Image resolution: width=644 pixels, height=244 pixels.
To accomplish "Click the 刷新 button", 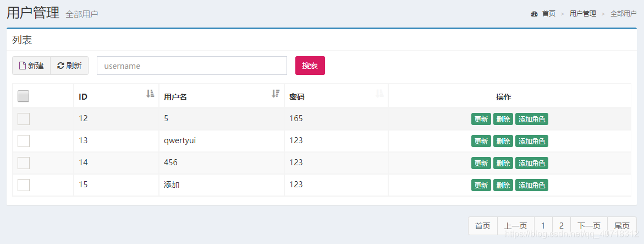I will pos(69,66).
